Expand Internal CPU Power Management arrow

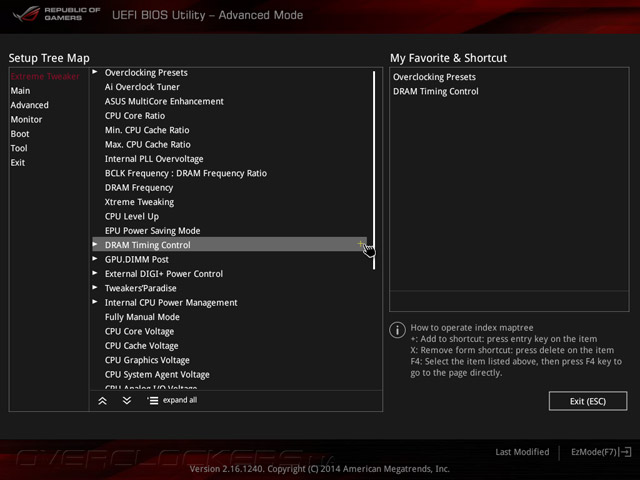[x=95, y=302]
